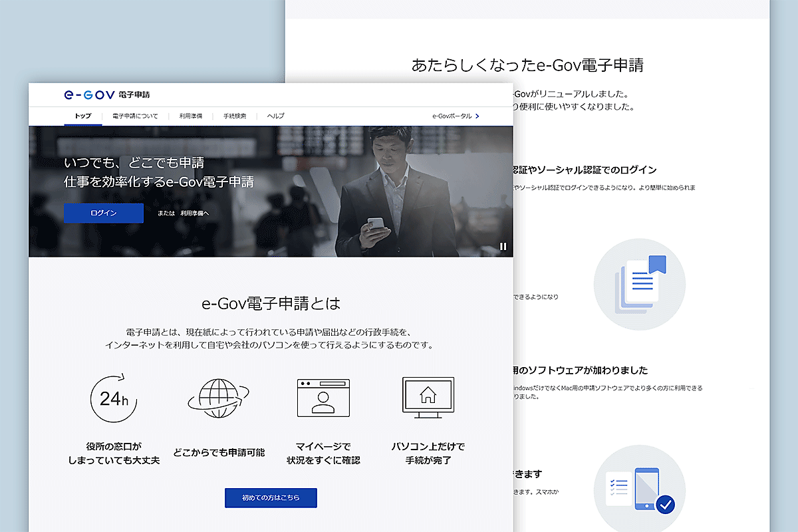Click the back window heading ending ソーシャル認証でのログイン
This screenshot has width=798, height=532.
pyautogui.click(x=585, y=170)
